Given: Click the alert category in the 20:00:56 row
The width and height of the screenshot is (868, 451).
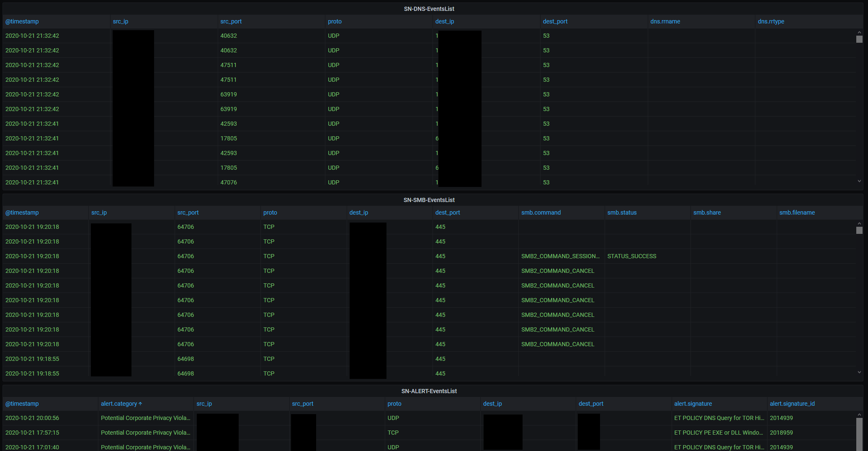Looking at the screenshot, I should tap(146, 418).
